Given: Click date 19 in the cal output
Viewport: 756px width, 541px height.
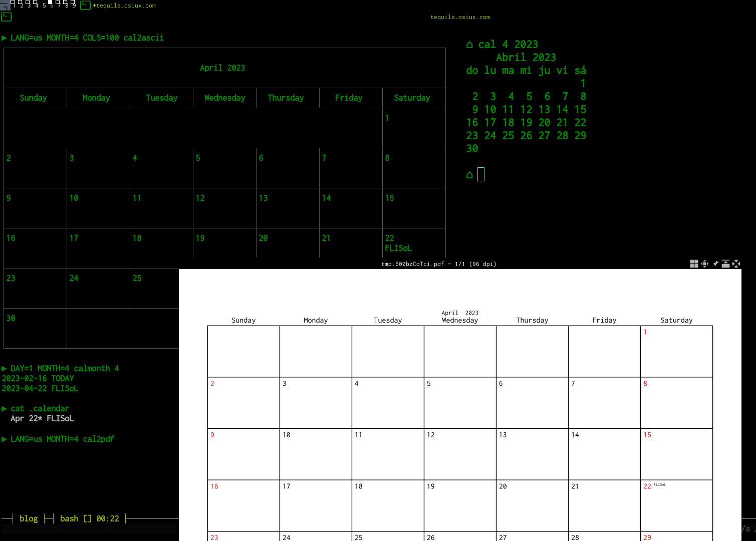Looking at the screenshot, I should 526,123.
